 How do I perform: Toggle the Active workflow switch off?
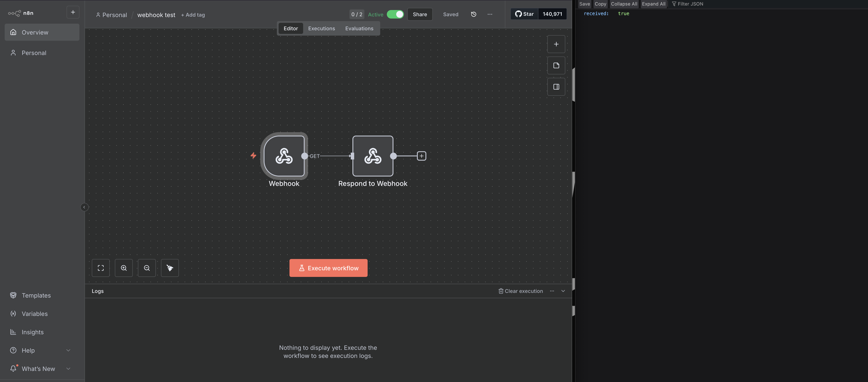pyautogui.click(x=395, y=14)
